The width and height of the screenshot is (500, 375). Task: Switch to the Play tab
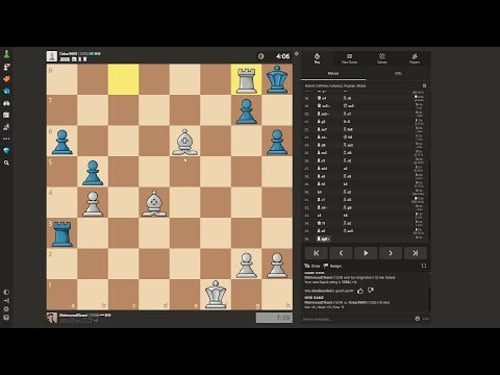317,58
